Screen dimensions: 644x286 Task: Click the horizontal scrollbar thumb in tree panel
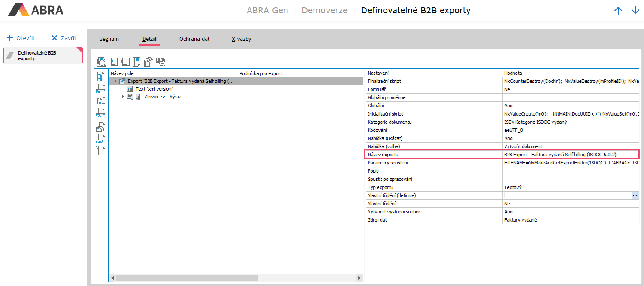(x=187, y=278)
